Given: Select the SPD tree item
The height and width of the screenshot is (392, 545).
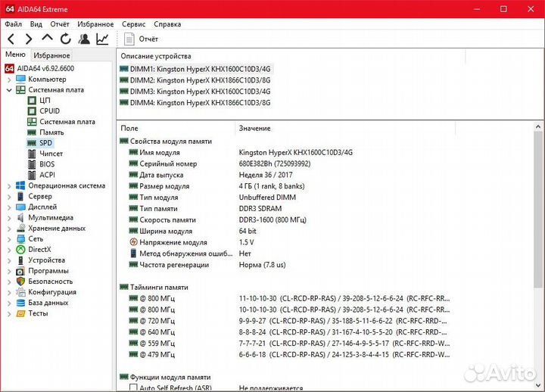Looking at the screenshot, I should pyautogui.click(x=45, y=143).
